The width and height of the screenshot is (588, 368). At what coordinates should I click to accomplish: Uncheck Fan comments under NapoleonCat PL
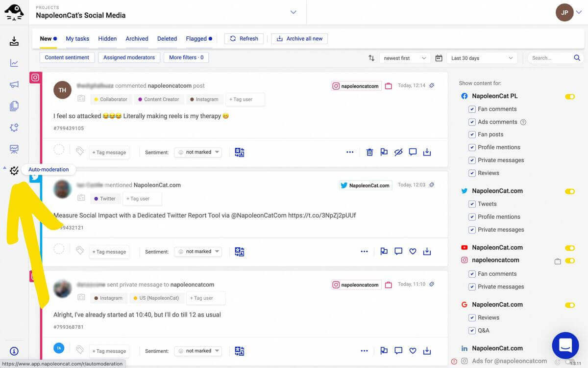[472, 109]
